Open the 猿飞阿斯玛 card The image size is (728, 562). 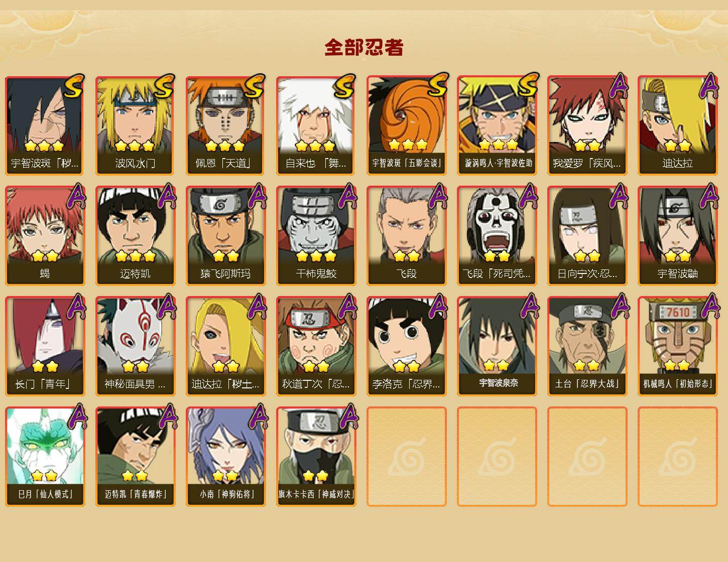pyautogui.click(x=226, y=236)
